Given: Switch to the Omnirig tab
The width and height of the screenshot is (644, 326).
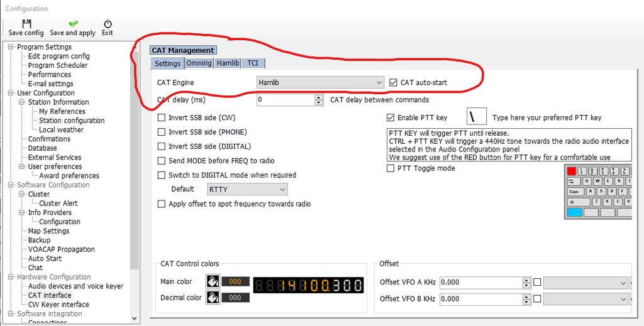Looking at the screenshot, I should [x=199, y=63].
